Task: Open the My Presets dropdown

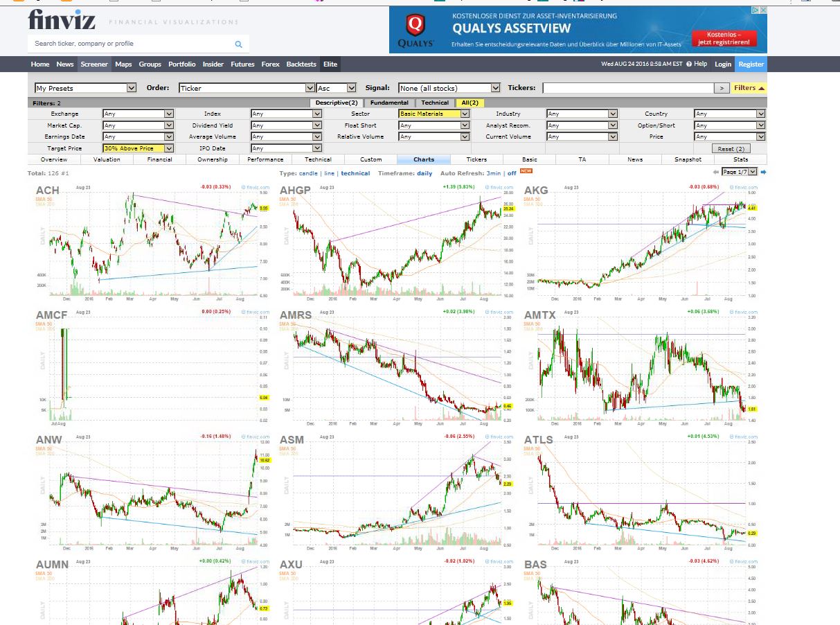Action: (86, 88)
